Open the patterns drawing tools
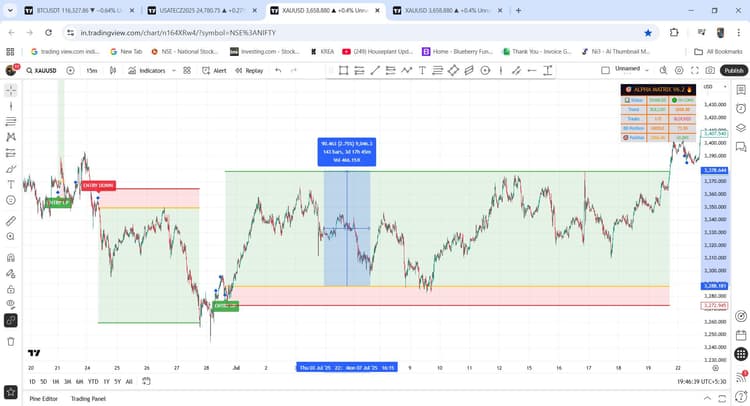Screen dimensions: 750x406 [11, 137]
